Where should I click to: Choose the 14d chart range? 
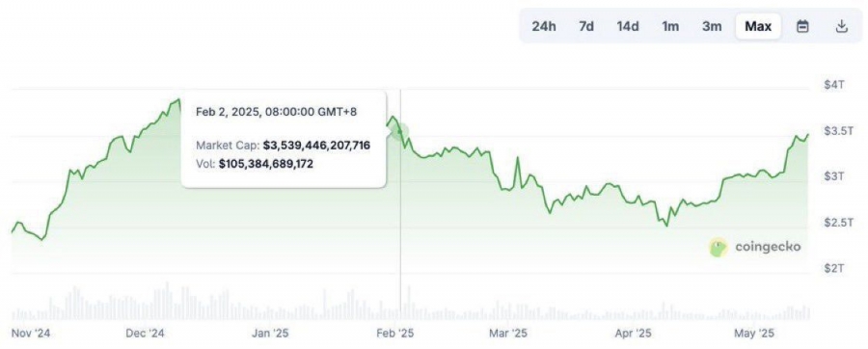point(628,26)
